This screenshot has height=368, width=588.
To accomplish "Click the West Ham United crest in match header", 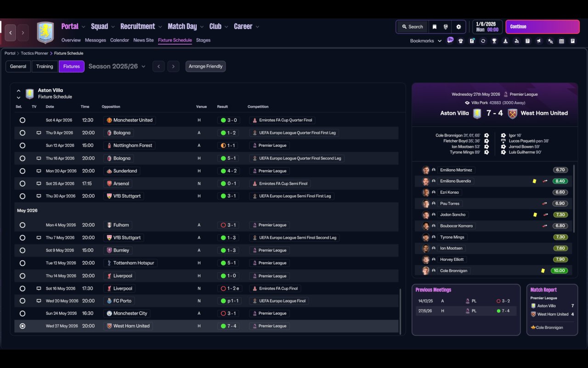I will point(513,113).
